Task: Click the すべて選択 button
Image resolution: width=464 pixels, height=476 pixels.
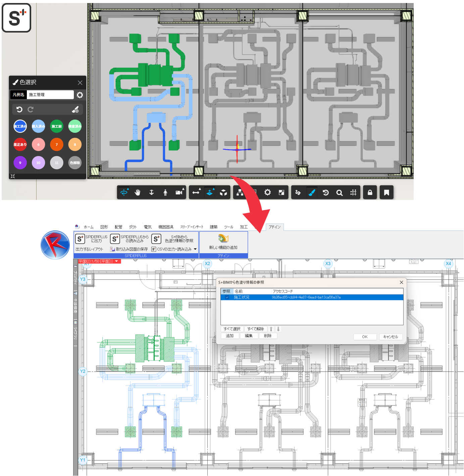Action: tap(232, 329)
